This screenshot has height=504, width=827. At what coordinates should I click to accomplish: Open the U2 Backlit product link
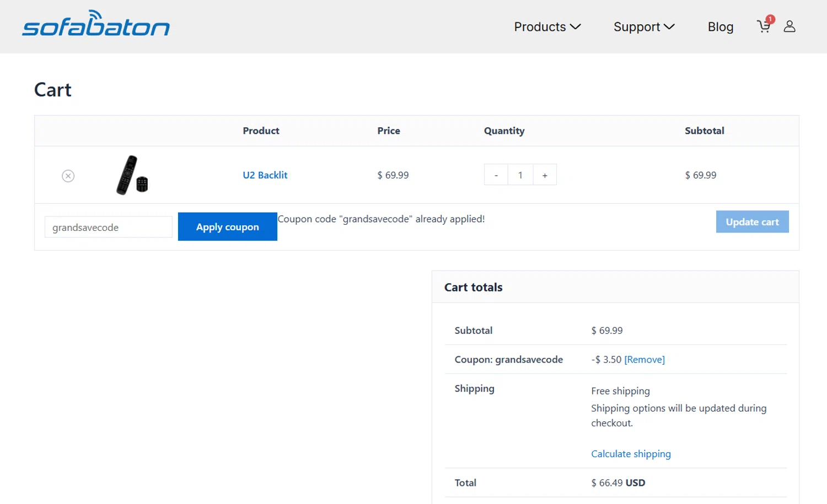pos(265,175)
